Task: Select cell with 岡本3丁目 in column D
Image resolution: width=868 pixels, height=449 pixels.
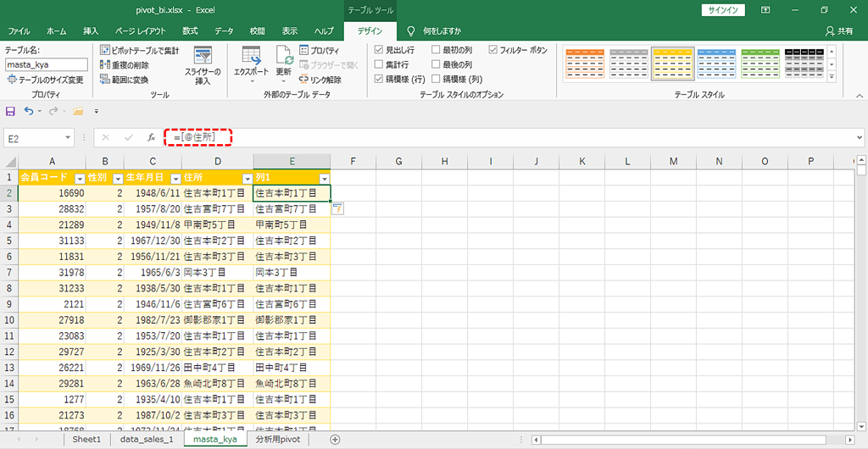Action: (x=217, y=272)
